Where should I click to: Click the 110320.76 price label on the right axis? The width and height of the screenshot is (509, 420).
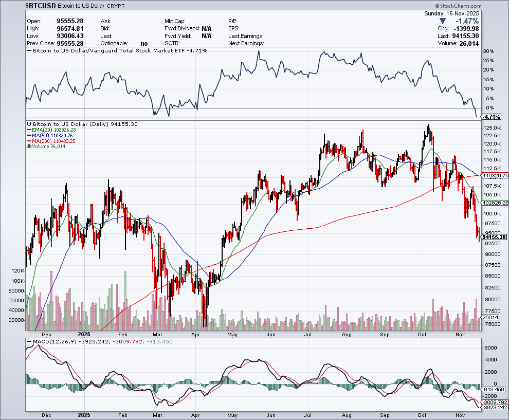click(x=494, y=176)
